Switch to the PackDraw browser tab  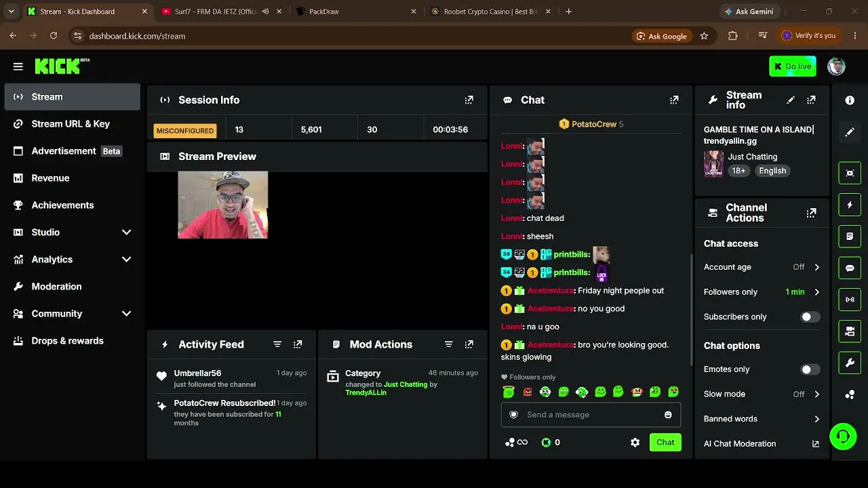point(357,12)
